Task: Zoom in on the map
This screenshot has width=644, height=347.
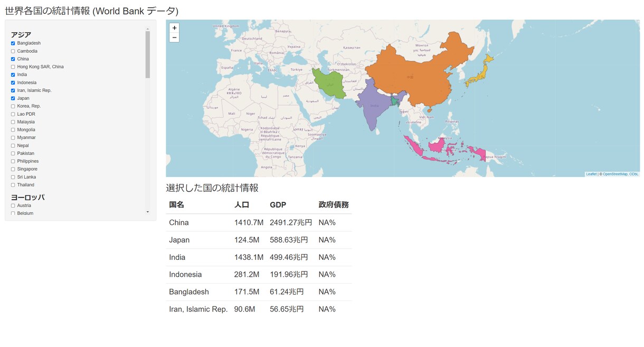Action: [174, 28]
